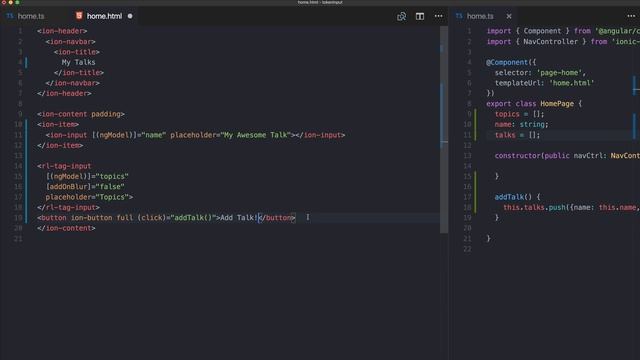Click 'name: string;' line

[x=521, y=124]
